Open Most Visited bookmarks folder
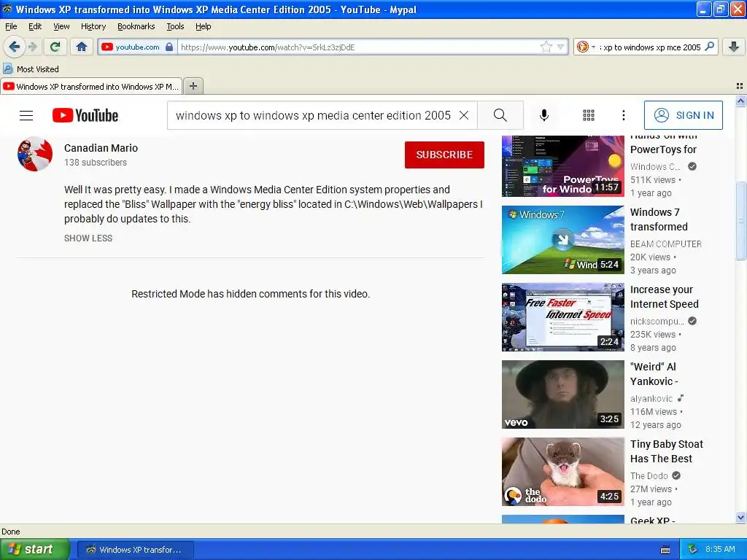747x560 pixels. point(31,69)
